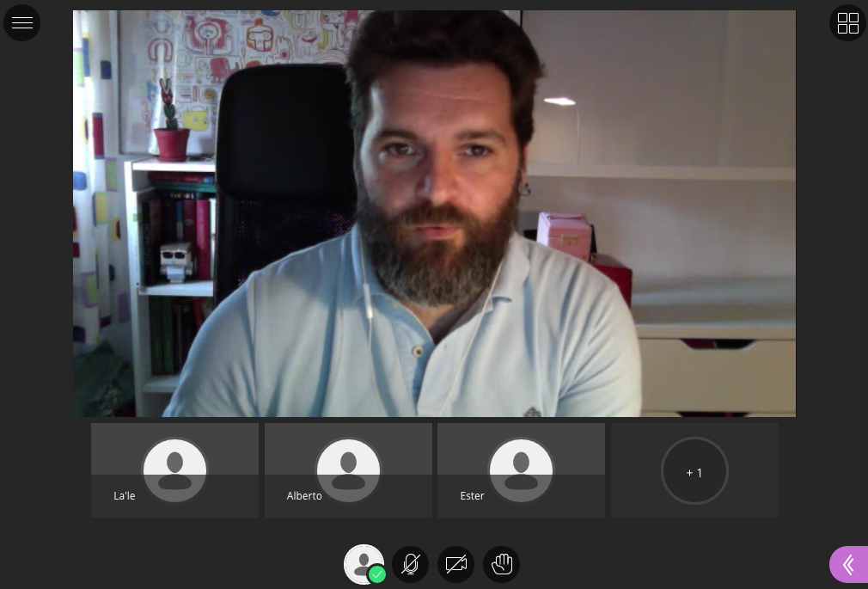Select La'le's participant thumbnail
Image resolution: width=868 pixels, height=589 pixels.
point(175,470)
